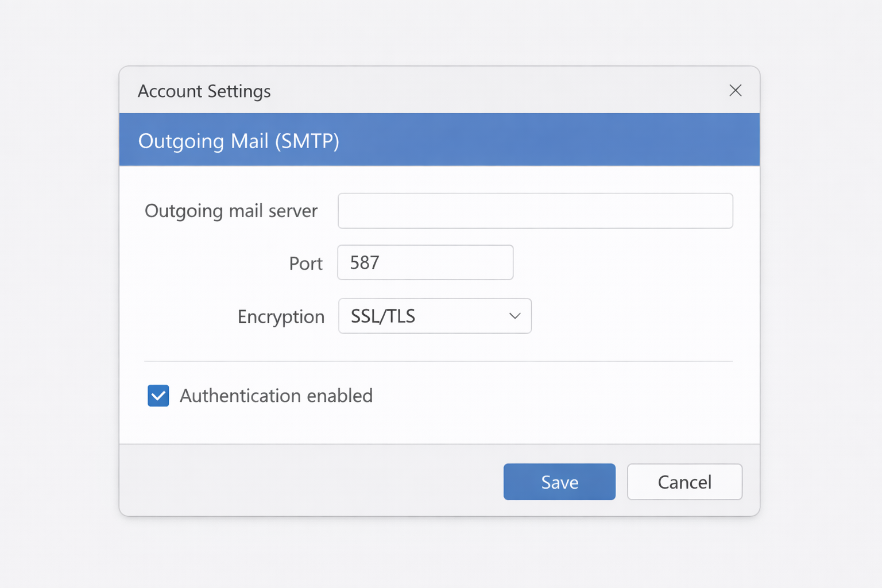Click the Outgoing Mail (SMTP) header
Screen dimensions: 882x588
(x=238, y=141)
